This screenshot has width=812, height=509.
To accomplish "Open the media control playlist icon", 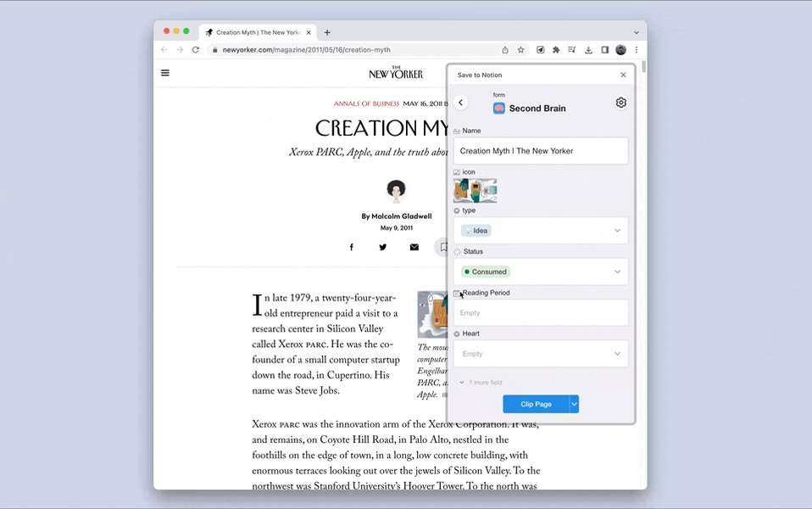I will 572,50.
